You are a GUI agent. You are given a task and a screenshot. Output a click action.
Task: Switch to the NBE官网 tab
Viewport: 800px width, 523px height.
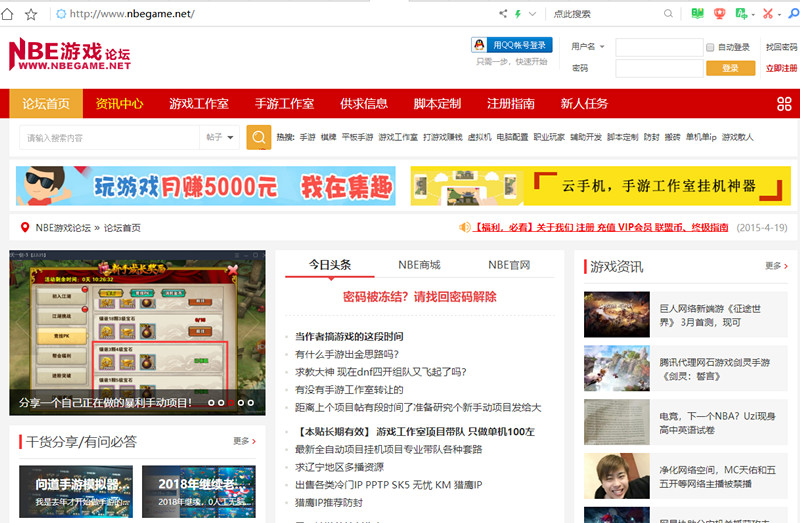click(509, 265)
